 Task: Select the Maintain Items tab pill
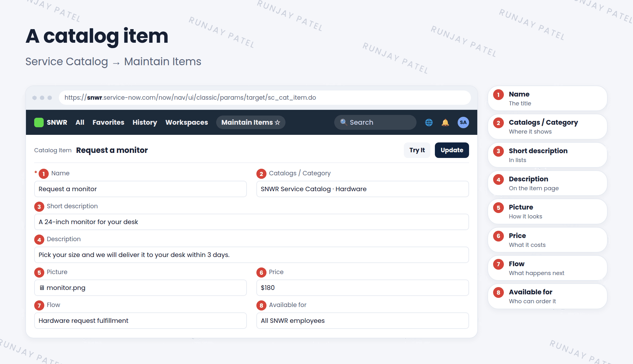point(251,122)
